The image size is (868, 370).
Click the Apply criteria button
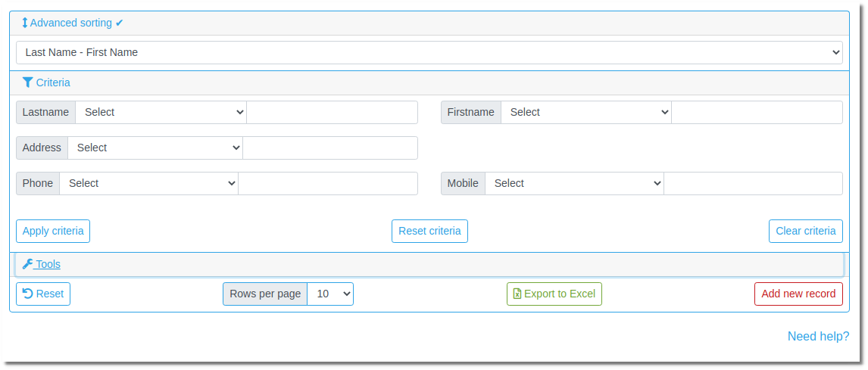coord(53,232)
